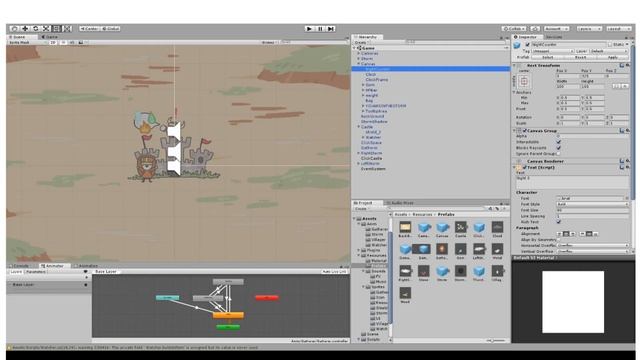This screenshot has height=360, width=640.
Task: Collapse the Canvas object in Hierarchy
Action: click(x=359, y=64)
